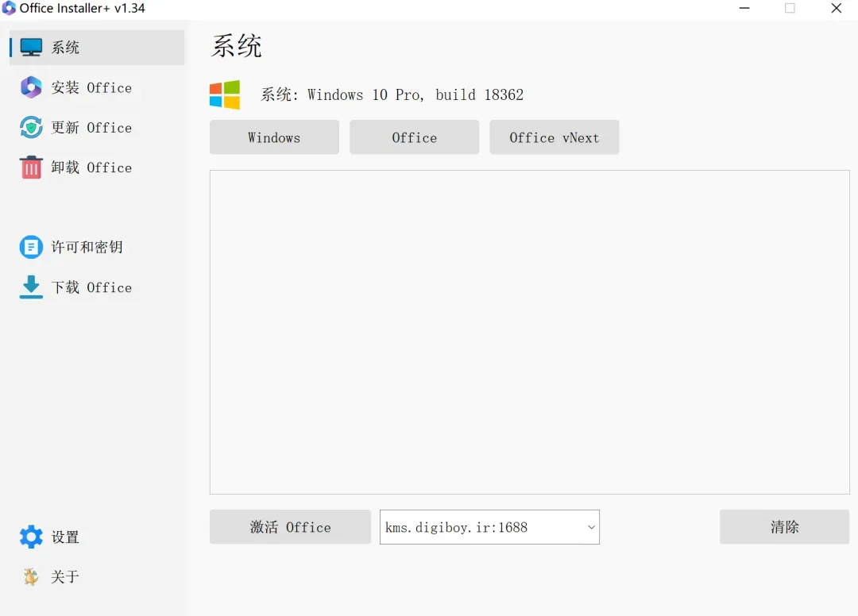Click inside the empty output log area
Image resolution: width=858 pixels, height=616 pixels.
click(530, 333)
